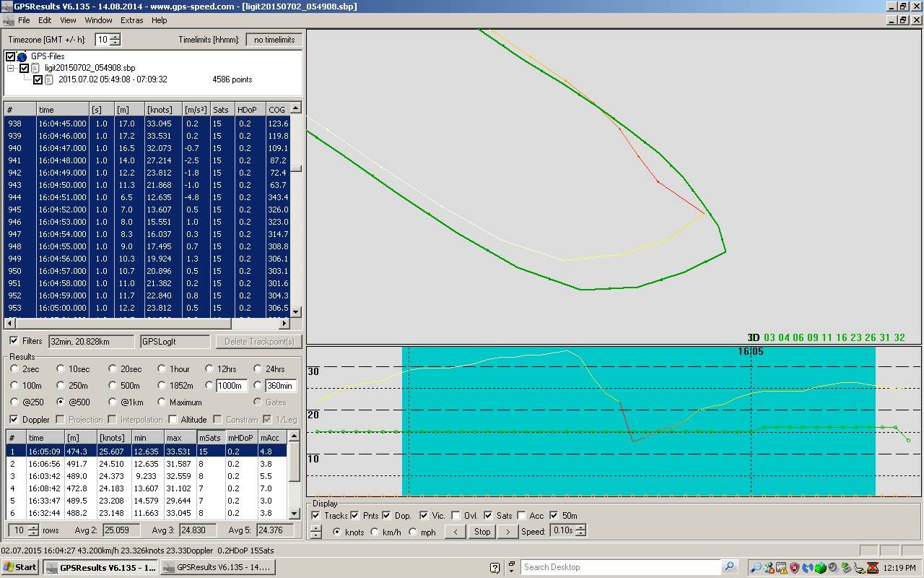This screenshot has width=924, height=578.
Task: Uncheck the Sats display checkbox
Action: [489, 515]
